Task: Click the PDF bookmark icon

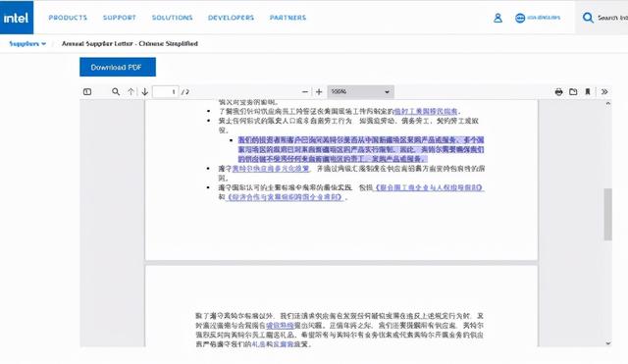Action: [x=588, y=91]
